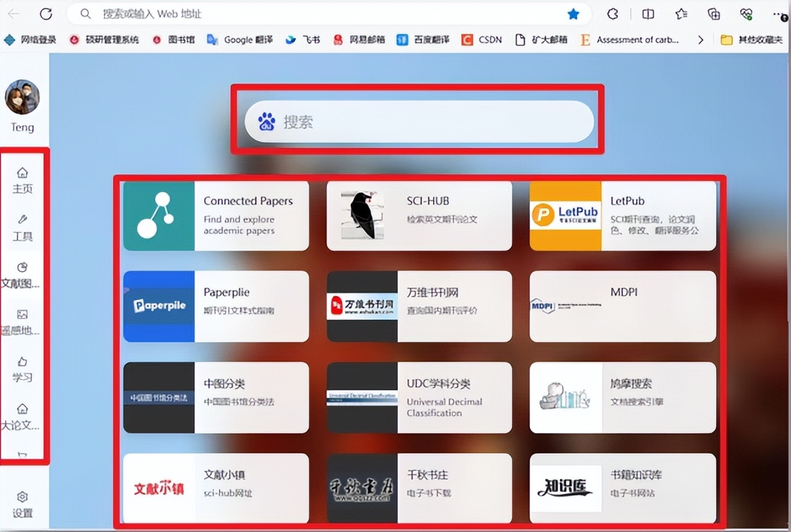The height and width of the screenshot is (532, 791).
Task: Open 硕研管理系统 bookmark
Action: (104, 40)
